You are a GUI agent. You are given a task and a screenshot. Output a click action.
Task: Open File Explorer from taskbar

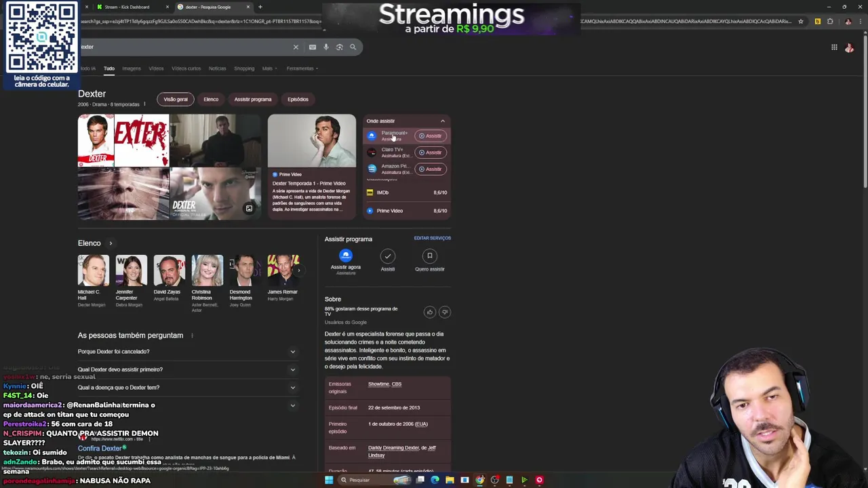[x=450, y=480]
